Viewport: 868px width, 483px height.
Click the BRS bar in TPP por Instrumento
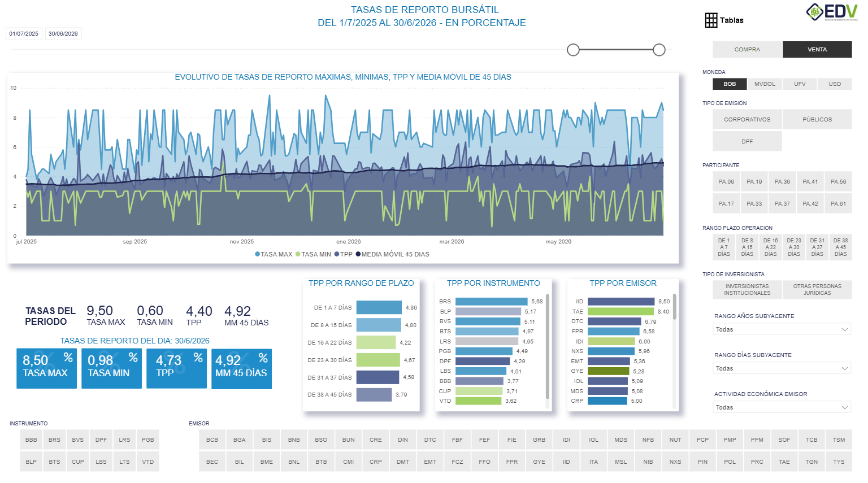click(492, 302)
